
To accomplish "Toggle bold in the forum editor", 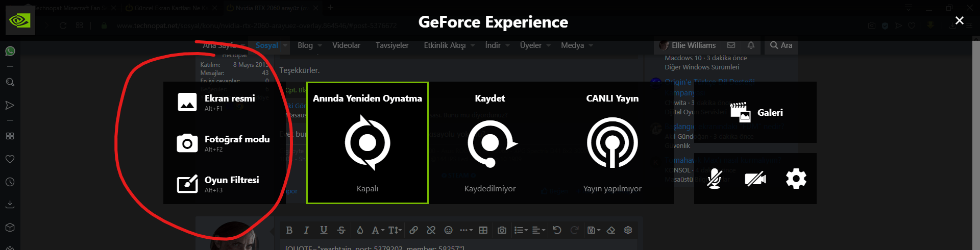I will click(289, 230).
